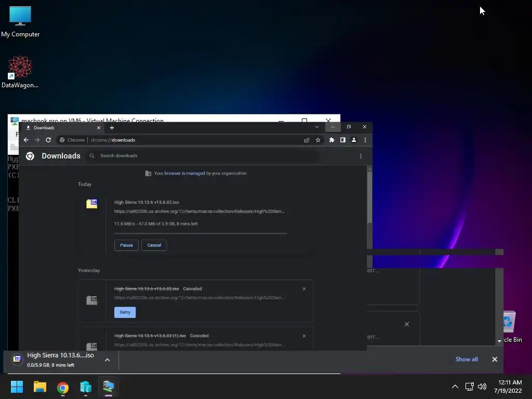Open Hyper-V Manager taskbar icon

(x=86, y=387)
